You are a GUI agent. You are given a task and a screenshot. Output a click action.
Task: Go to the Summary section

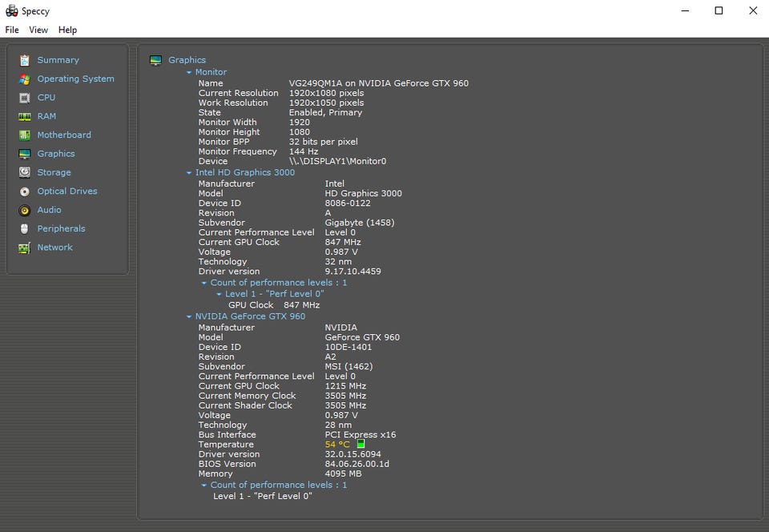pyautogui.click(x=58, y=60)
